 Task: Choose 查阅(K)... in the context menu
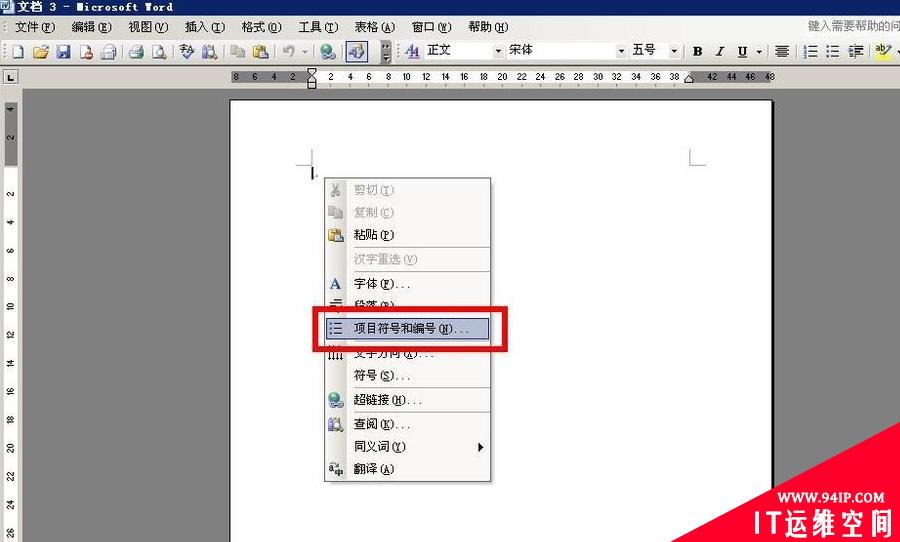tap(408, 424)
